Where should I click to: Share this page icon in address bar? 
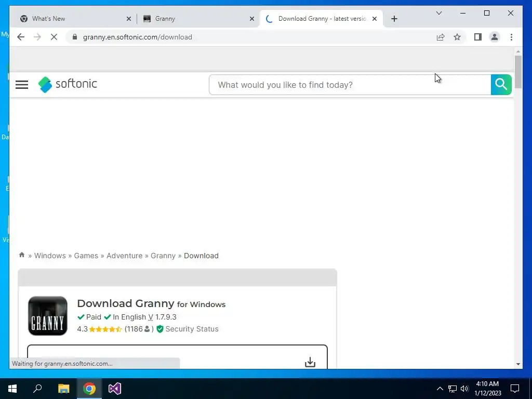(441, 37)
